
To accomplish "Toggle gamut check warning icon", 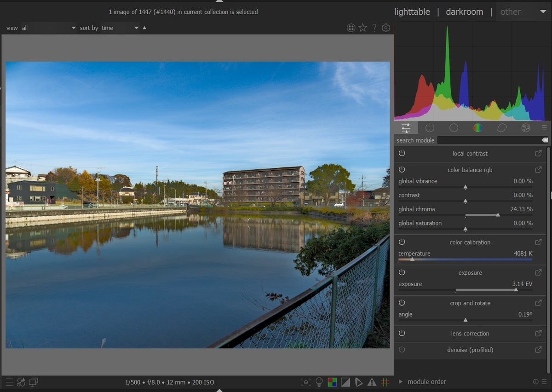I will click(372, 382).
